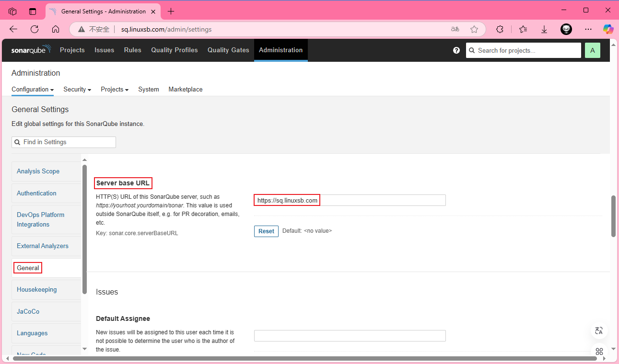Click the Server base URL input field
This screenshot has width=619, height=364.
pyautogui.click(x=350, y=200)
